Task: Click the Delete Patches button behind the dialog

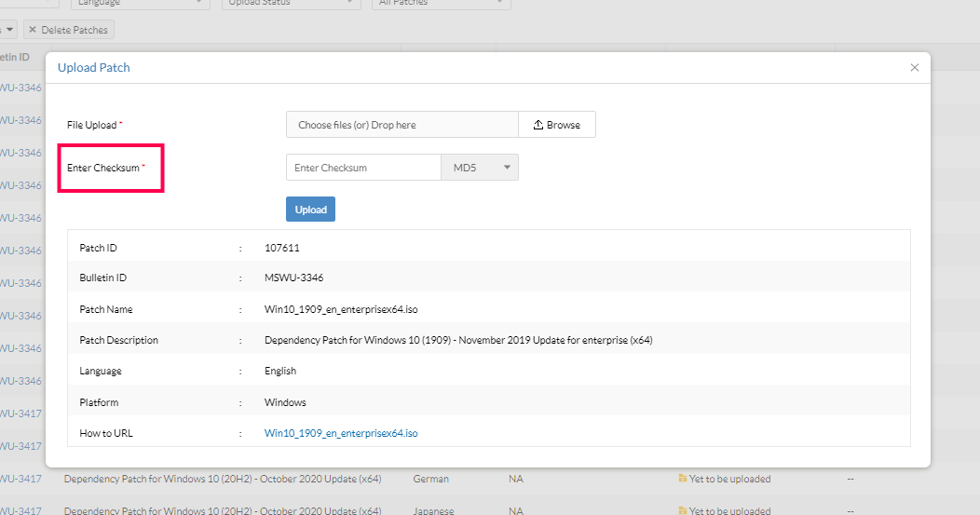Action: 69,30
